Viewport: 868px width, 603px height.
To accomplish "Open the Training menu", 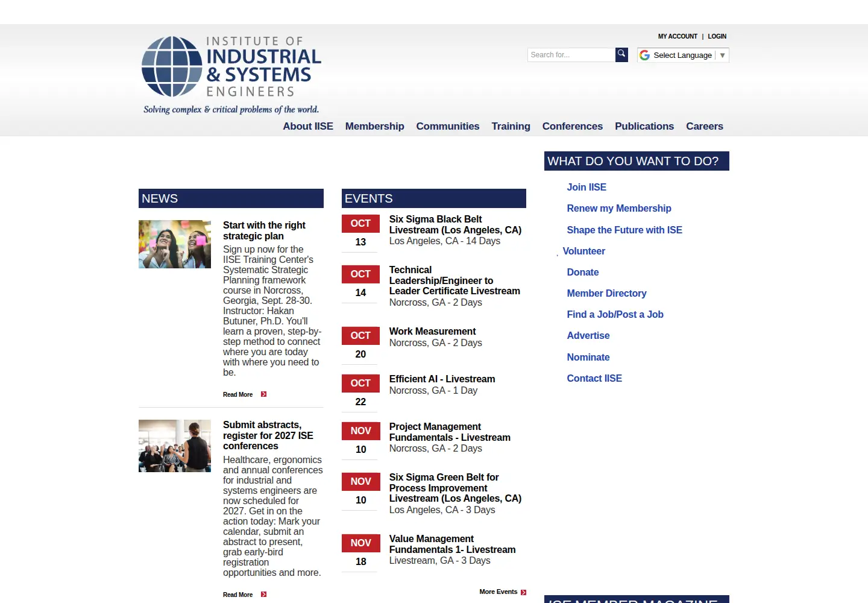I will (511, 126).
